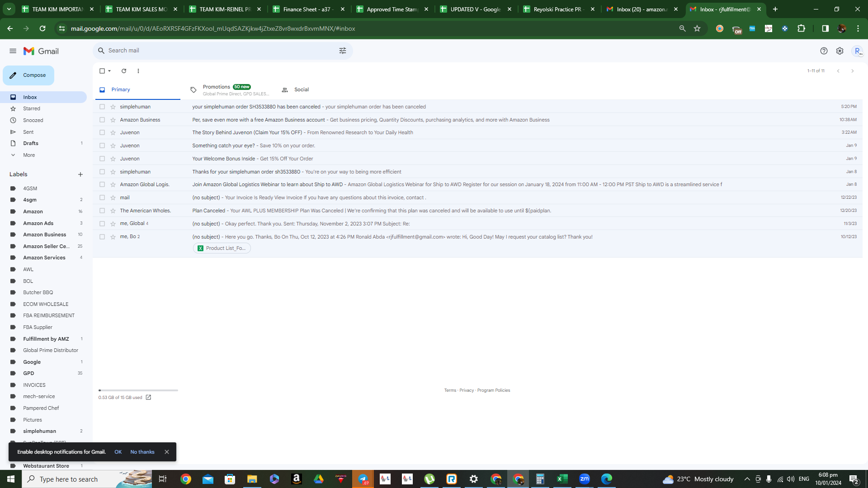Open Windows Start menu

(11, 479)
